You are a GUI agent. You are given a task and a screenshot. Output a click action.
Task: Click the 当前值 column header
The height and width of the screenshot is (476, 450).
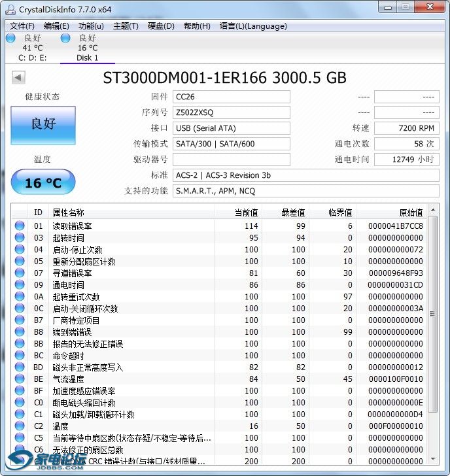click(238, 212)
